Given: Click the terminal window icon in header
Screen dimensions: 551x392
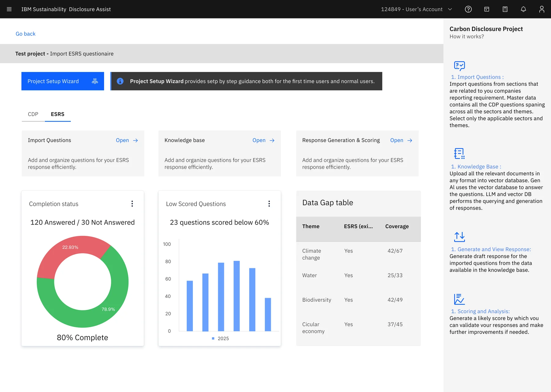Looking at the screenshot, I should click(486, 9).
